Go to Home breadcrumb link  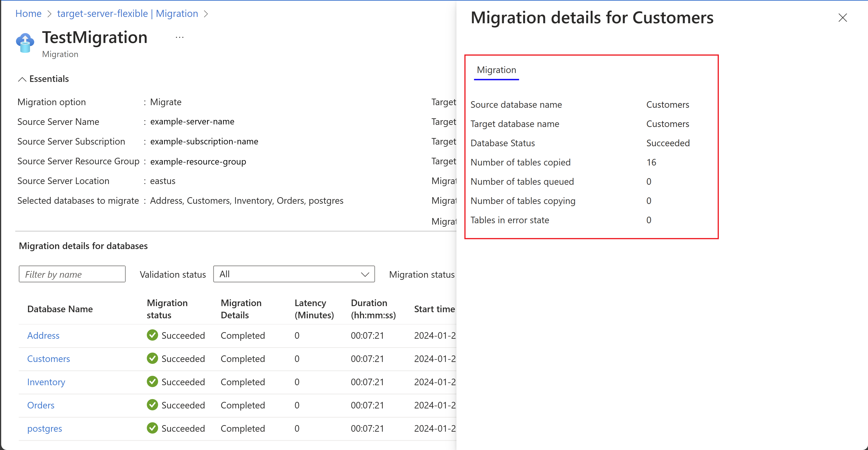point(28,13)
